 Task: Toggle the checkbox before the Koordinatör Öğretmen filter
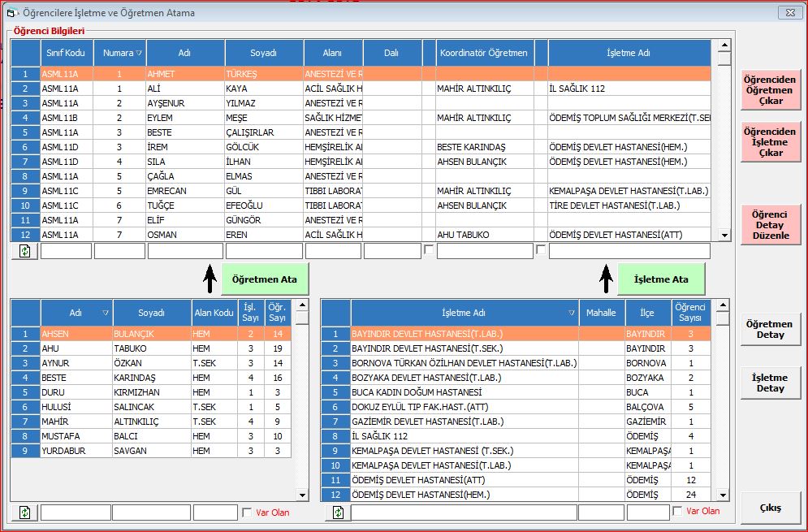pyautogui.click(x=429, y=251)
